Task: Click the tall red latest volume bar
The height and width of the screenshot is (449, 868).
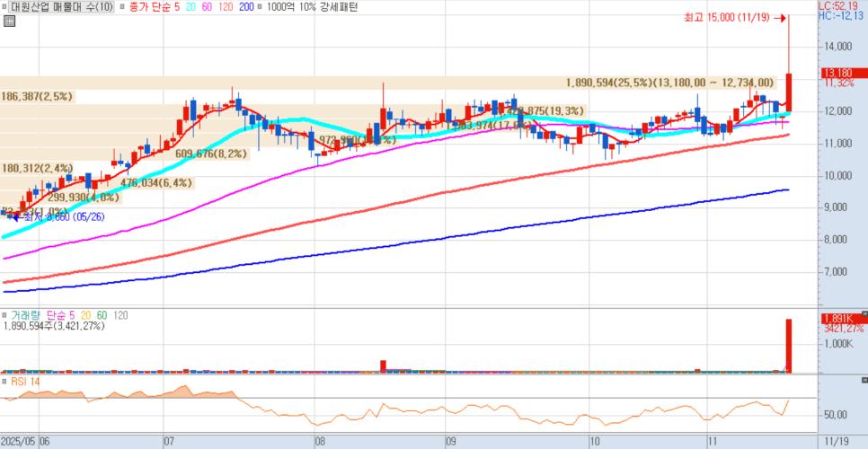Action: 789,346
